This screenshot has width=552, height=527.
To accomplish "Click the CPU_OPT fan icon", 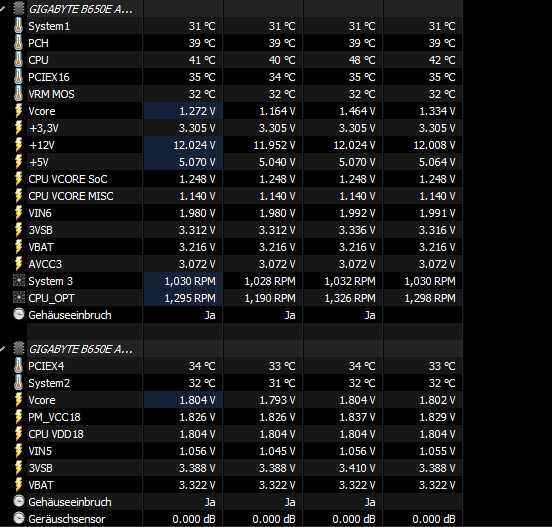I will pyautogui.click(x=19, y=298).
